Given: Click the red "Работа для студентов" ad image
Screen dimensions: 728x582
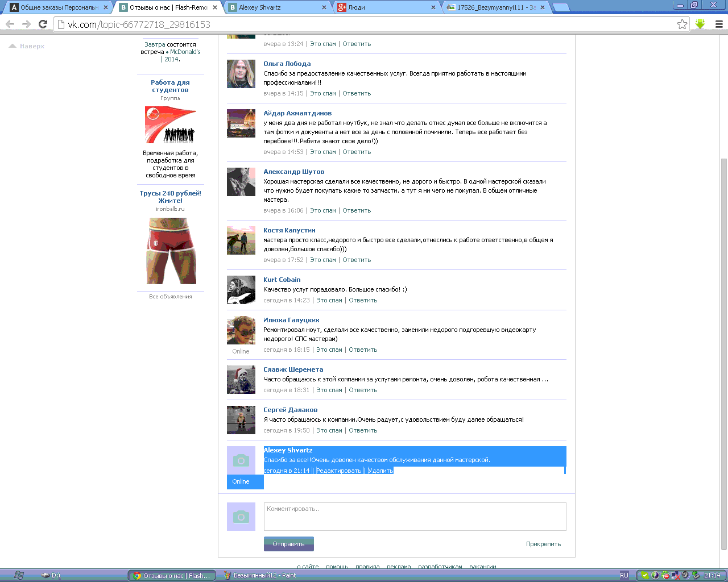Looking at the screenshot, I should [x=171, y=124].
